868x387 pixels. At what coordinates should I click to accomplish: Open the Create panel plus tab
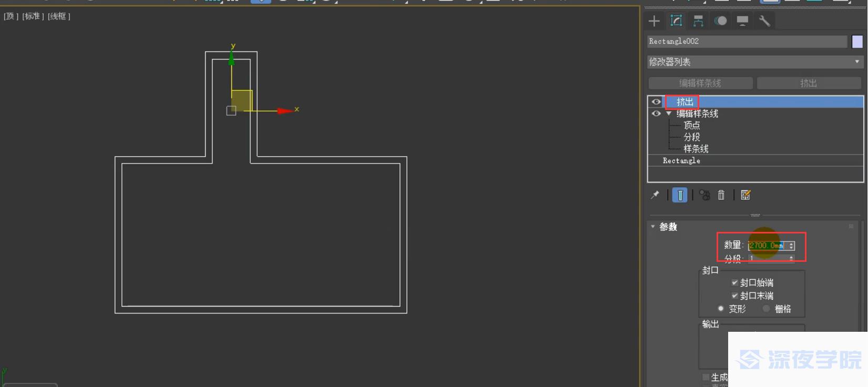point(654,21)
